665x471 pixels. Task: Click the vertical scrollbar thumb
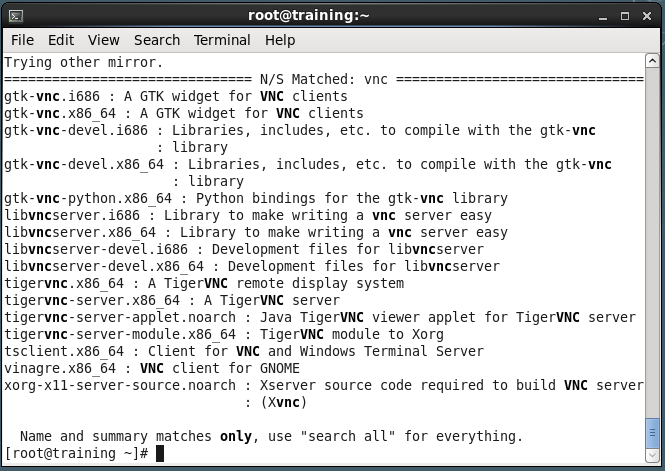tap(652, 433)
